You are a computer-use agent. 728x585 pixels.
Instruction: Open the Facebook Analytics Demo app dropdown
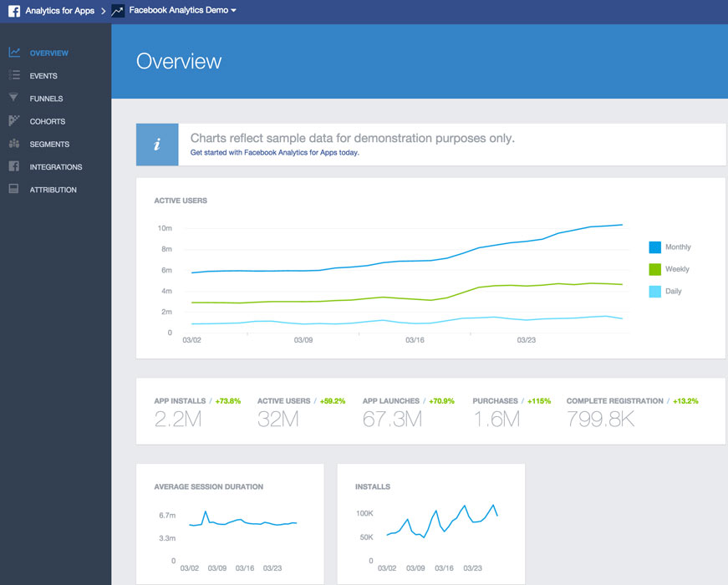pos(182,10)
